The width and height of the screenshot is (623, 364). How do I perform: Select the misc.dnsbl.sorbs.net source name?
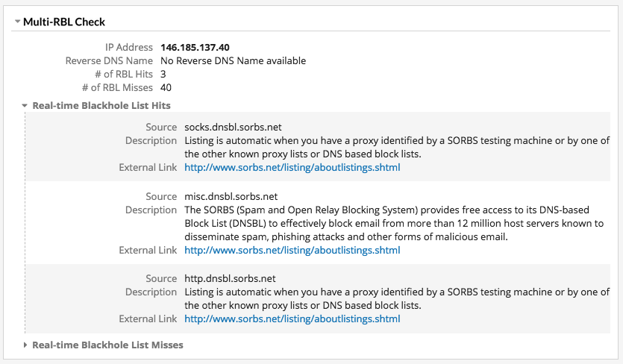pos(231,197)
